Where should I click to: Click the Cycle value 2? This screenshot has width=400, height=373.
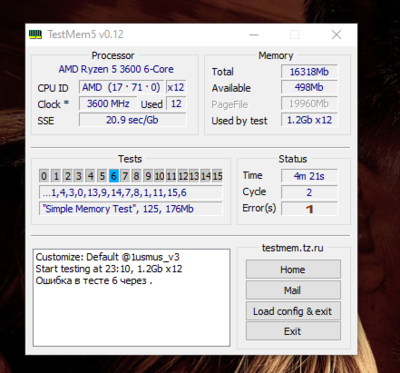pos(309,192)
